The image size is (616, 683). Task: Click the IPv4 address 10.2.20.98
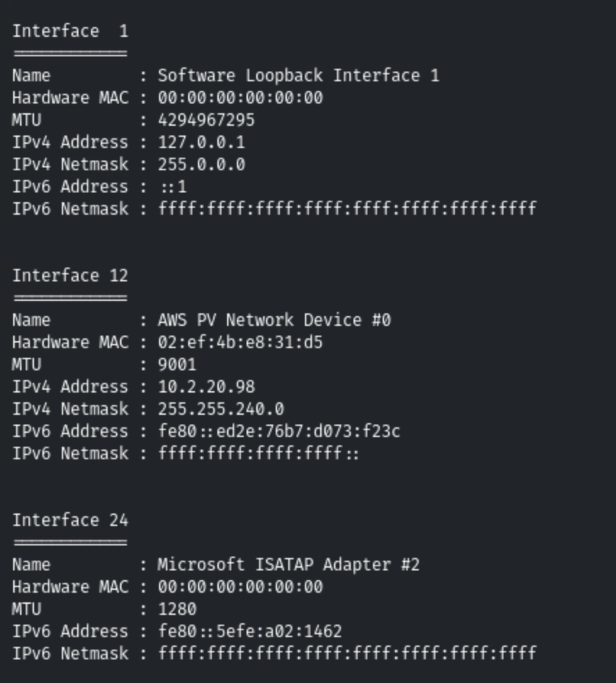(x=206, y=387)
